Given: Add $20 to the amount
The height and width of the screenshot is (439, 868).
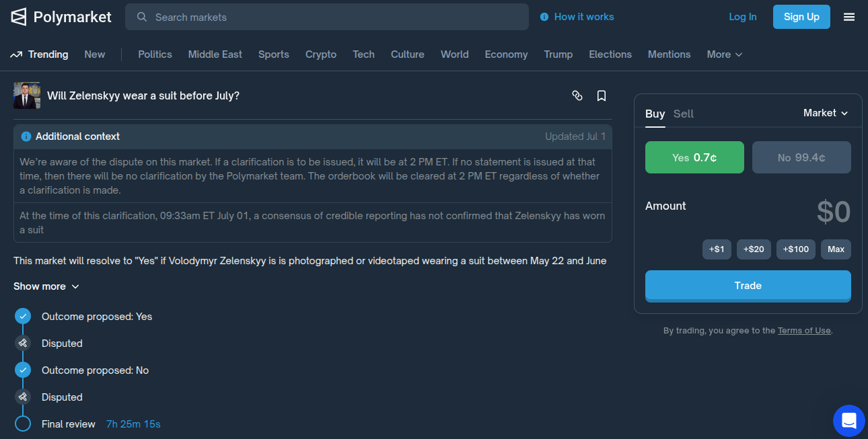Looking at the screenshot, I should tap(754, 249).
